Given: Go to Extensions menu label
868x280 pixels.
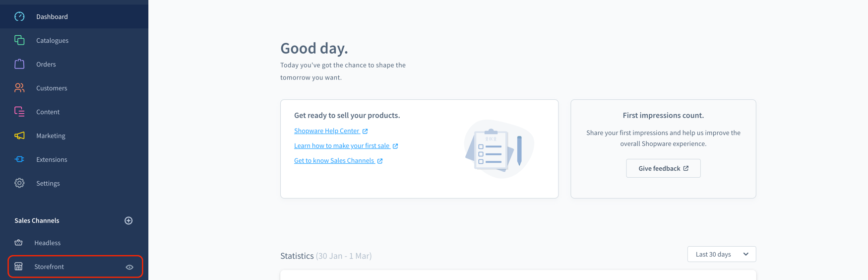Looking at the screenshot, I should (52, 159).
